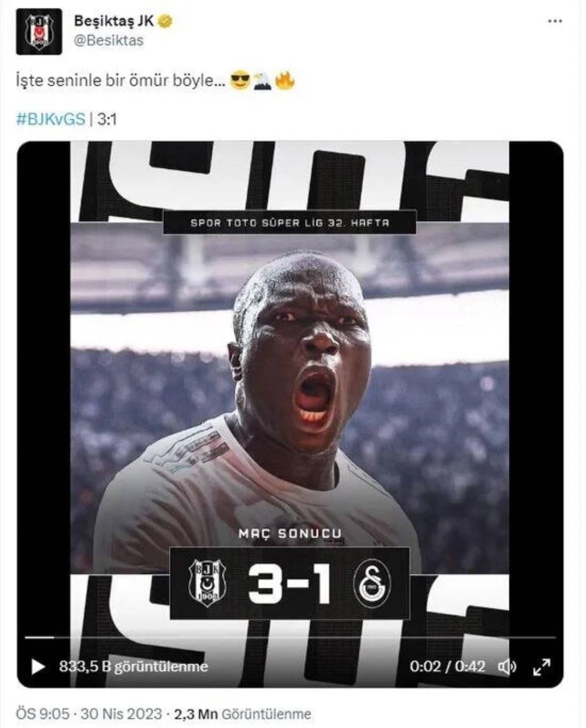Click the fire emoji in tweet text
The image size is (586, 728).
click(x=284, y=81)
